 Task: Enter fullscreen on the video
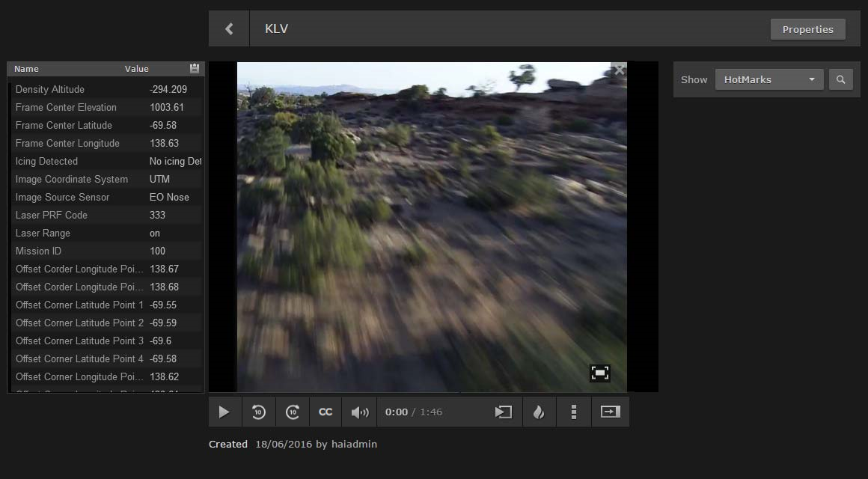pos(600,373)
